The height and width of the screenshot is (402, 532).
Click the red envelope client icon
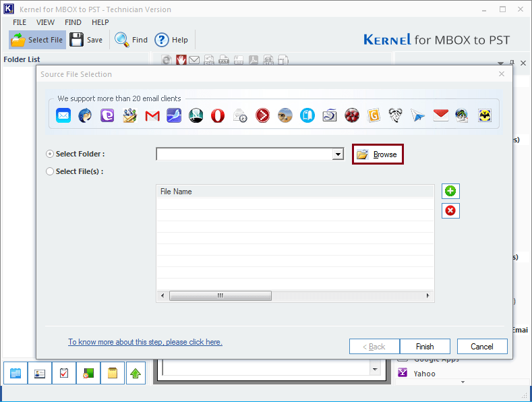point(441,115)
